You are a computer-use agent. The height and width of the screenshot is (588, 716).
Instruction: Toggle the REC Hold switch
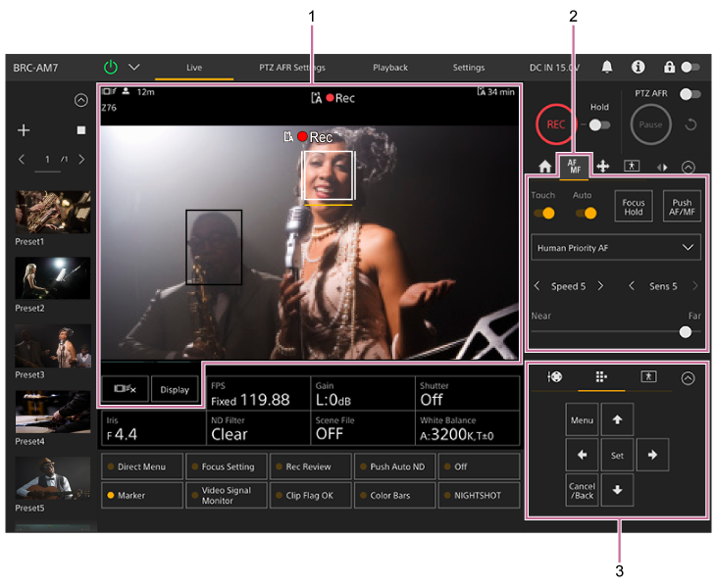(x=598, y=124)
